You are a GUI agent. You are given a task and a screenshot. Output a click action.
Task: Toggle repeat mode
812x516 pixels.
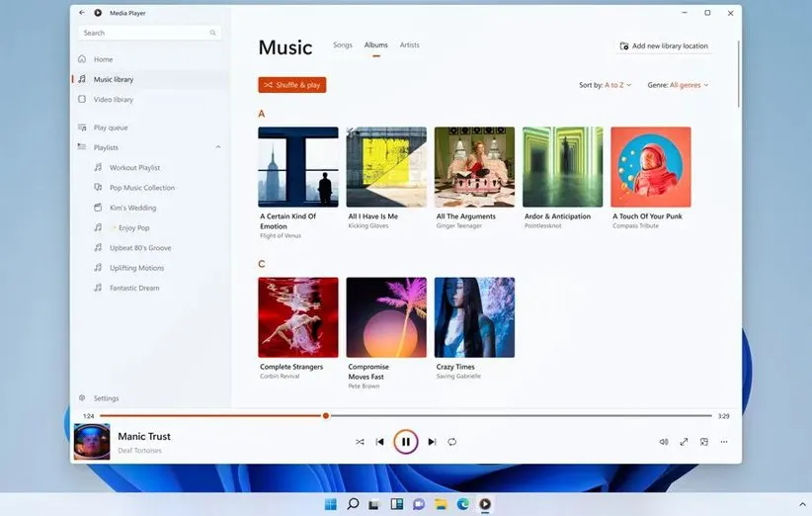coord(452,442)
